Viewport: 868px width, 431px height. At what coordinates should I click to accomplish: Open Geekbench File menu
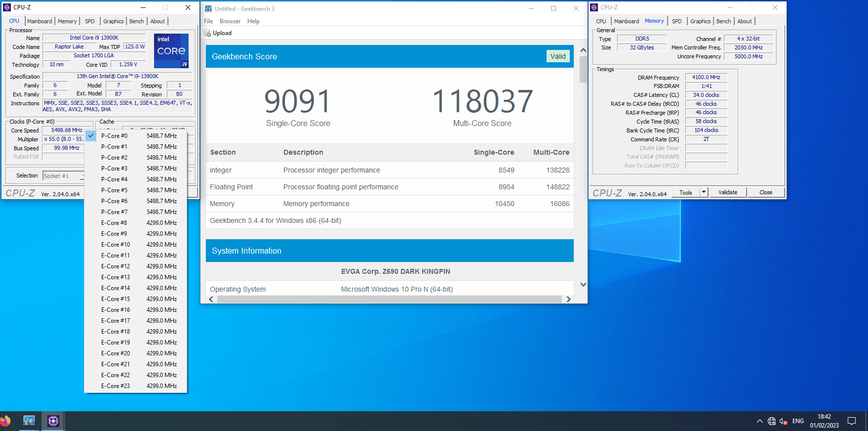click(208, 21)
